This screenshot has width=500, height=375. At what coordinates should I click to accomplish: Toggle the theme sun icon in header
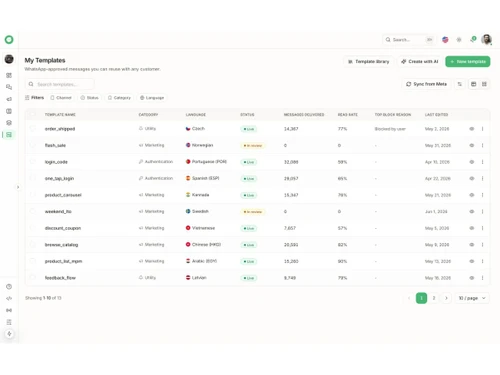click(x=459, y=40)
